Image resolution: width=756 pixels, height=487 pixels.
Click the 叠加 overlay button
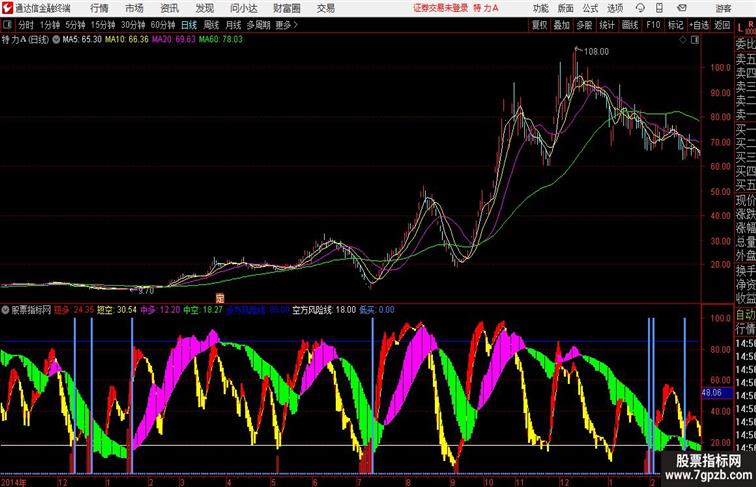(x=561, y=25)
